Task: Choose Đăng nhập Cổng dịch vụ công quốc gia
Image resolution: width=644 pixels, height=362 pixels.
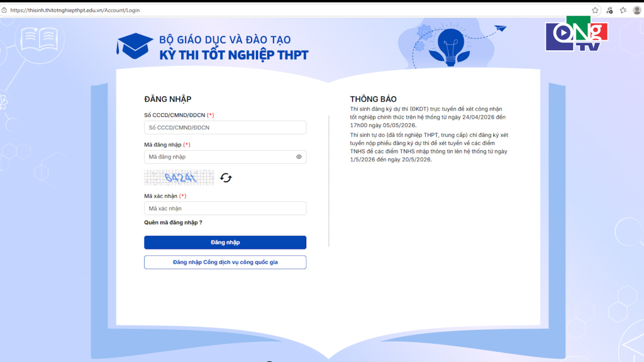Action: [x=225, y=262]
